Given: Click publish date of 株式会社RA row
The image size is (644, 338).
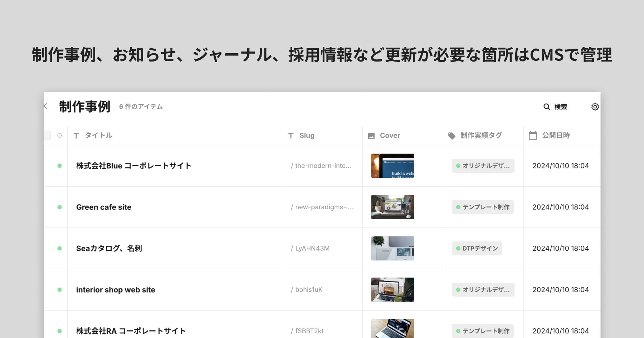Looking at the screenshot, I should pyautogui.click(x=561, y=331).
